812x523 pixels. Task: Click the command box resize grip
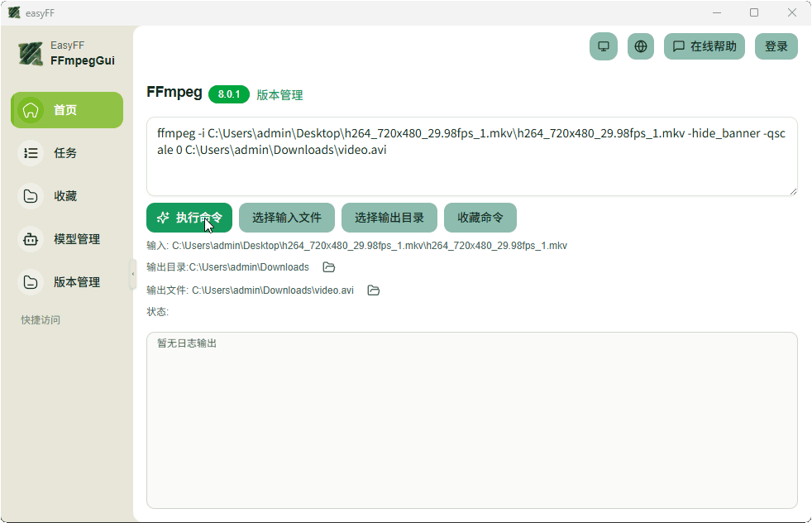pyautogui.click(x=793, y=191)
